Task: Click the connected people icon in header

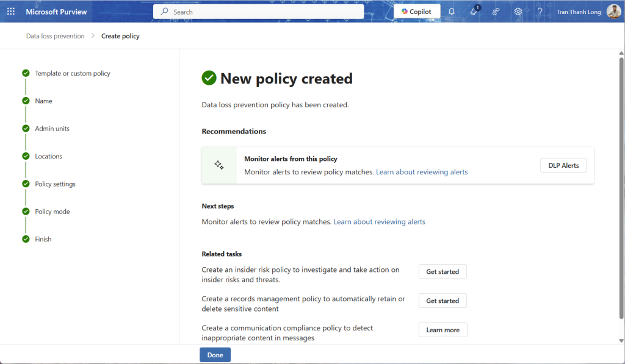Action: [496, 12]
